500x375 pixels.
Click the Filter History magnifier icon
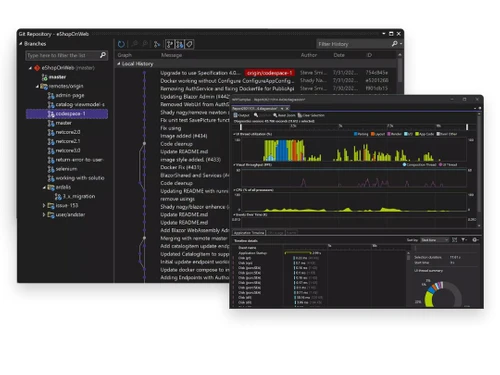click(x=395, y=44)
